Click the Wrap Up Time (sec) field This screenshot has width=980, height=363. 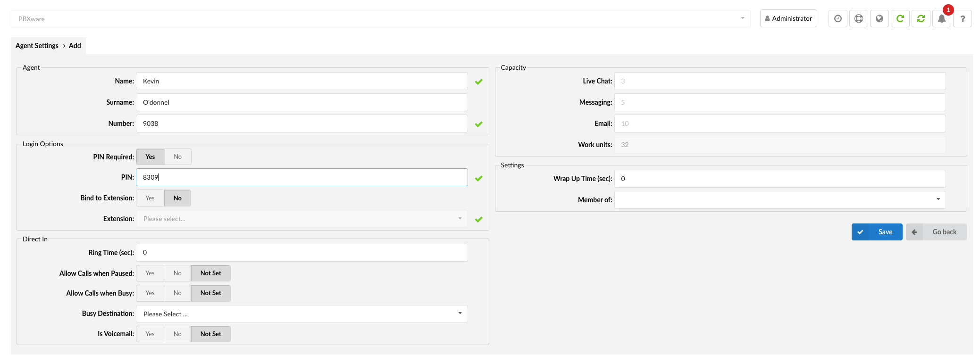(780, 179)
